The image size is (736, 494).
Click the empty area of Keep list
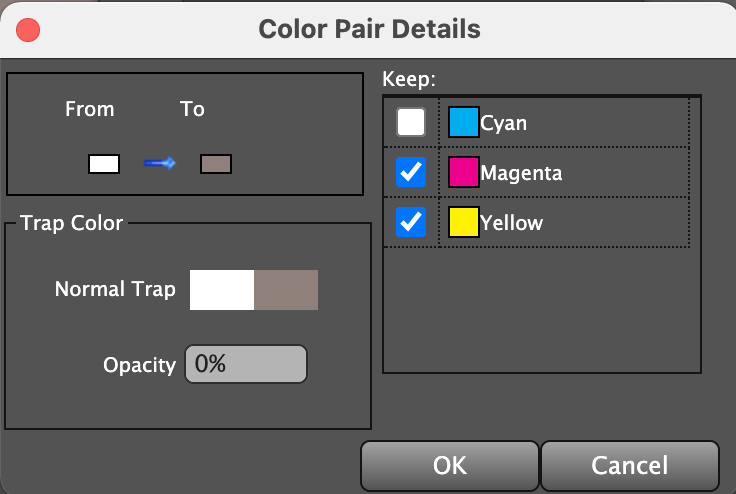540,310
